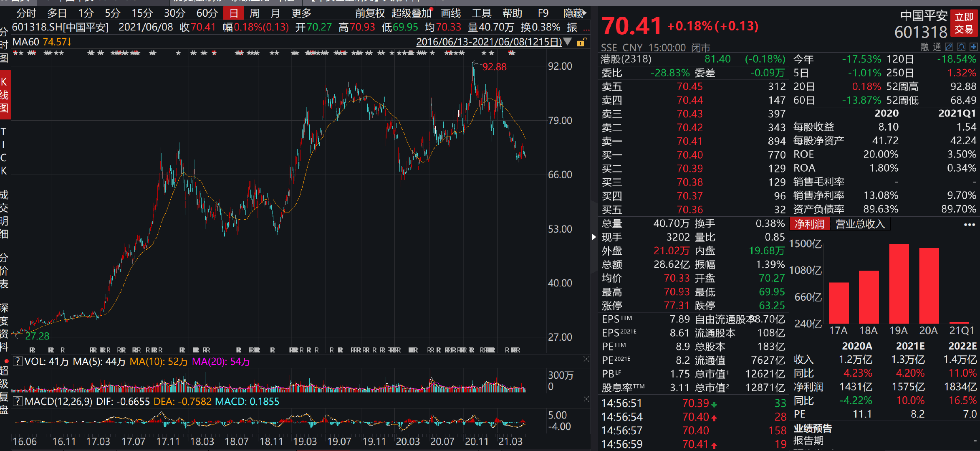
Task: Click the pencil note icon under stock code
Action: (x=949, y=47)
